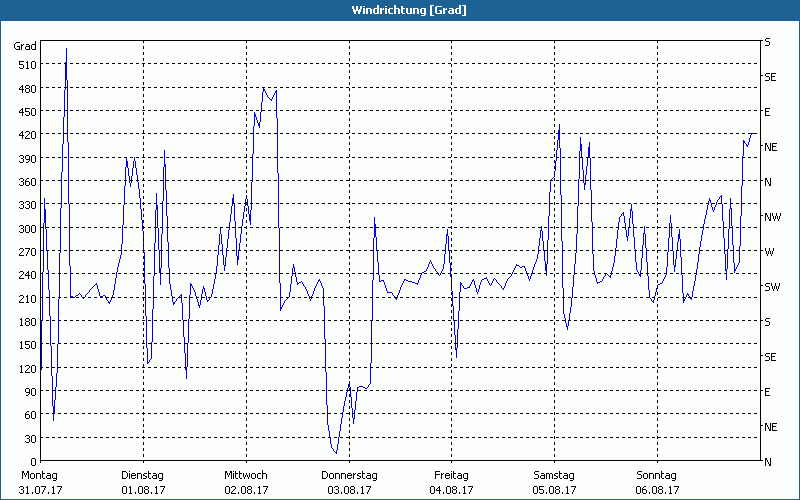Click the 'SW' compass label on right axis

coord(772,287)
